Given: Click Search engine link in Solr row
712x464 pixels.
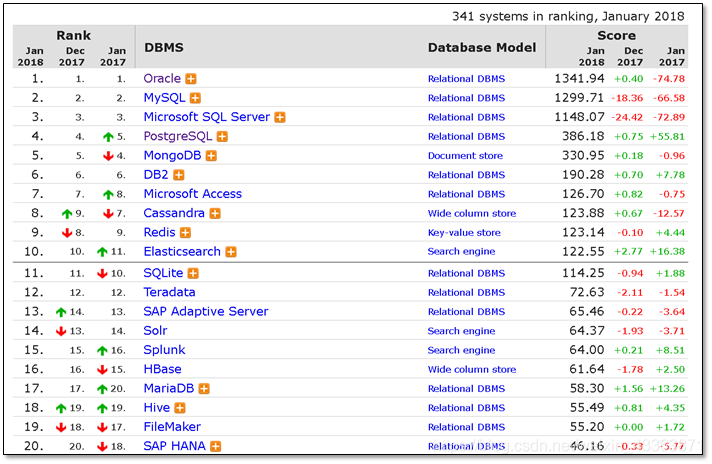Looking at the screenshot, I should click(461, 331).
